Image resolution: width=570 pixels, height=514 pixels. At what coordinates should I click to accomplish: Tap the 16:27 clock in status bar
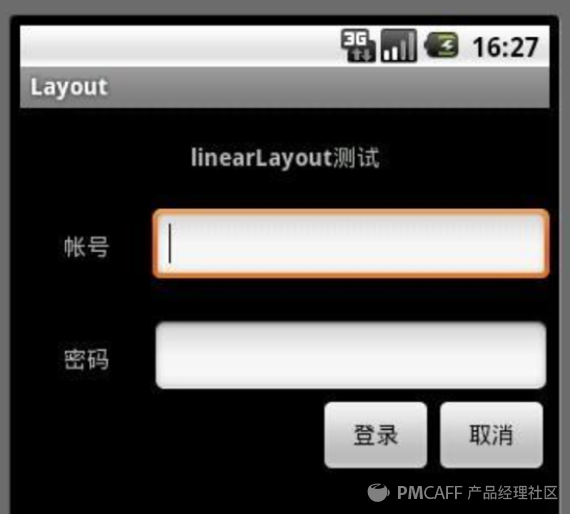[x=506, y=47]
